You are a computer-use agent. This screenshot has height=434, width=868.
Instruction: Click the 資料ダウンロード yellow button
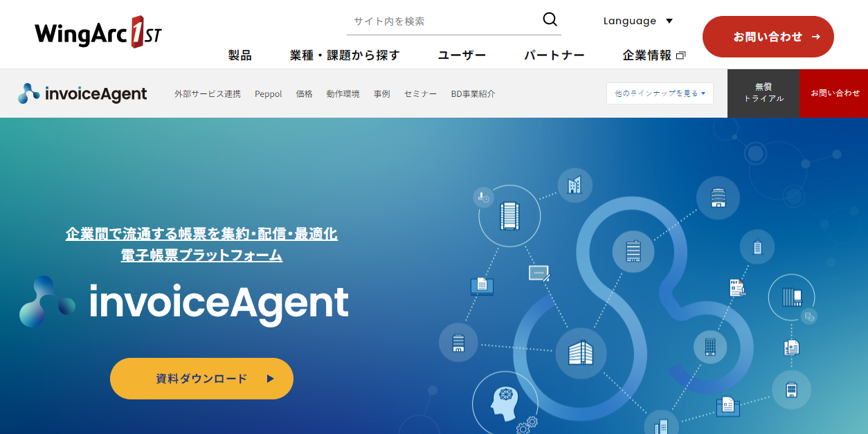201,379
